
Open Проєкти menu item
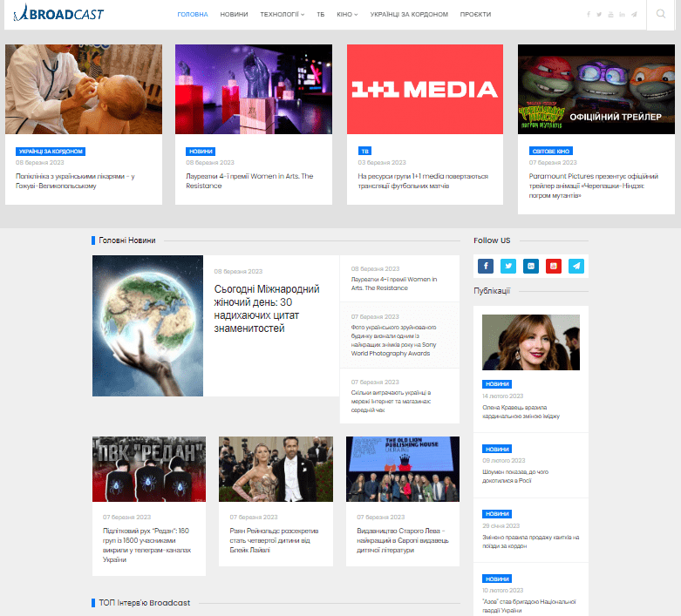pyautogui.click(x=475, y=14)
